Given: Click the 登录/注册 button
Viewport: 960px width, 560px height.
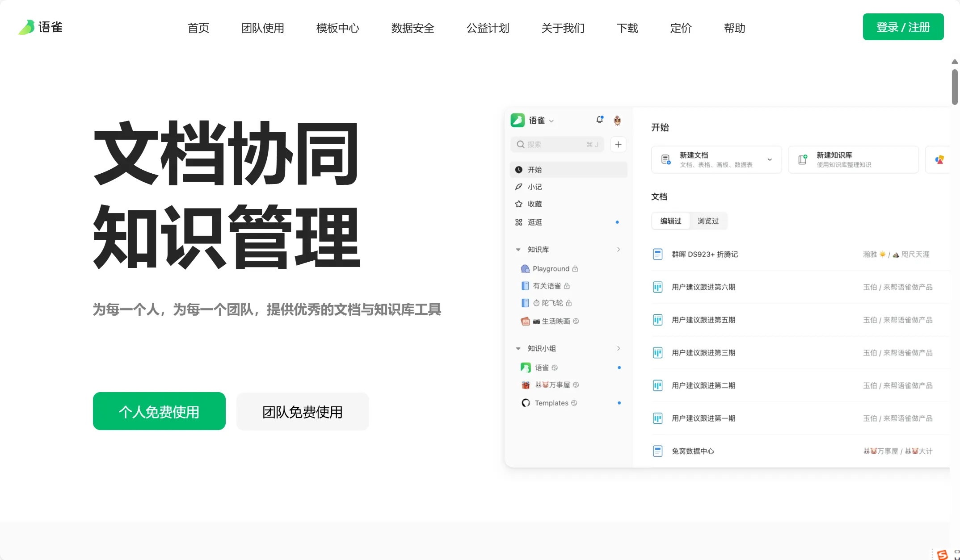Looking at the screenshot, I should point(903,27).
